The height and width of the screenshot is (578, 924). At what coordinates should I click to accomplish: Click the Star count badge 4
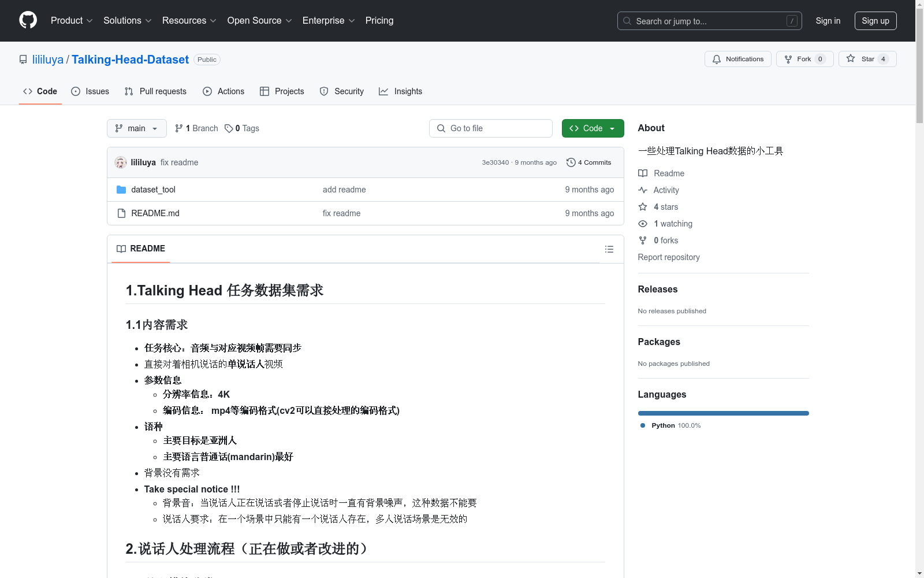point(883,59)
